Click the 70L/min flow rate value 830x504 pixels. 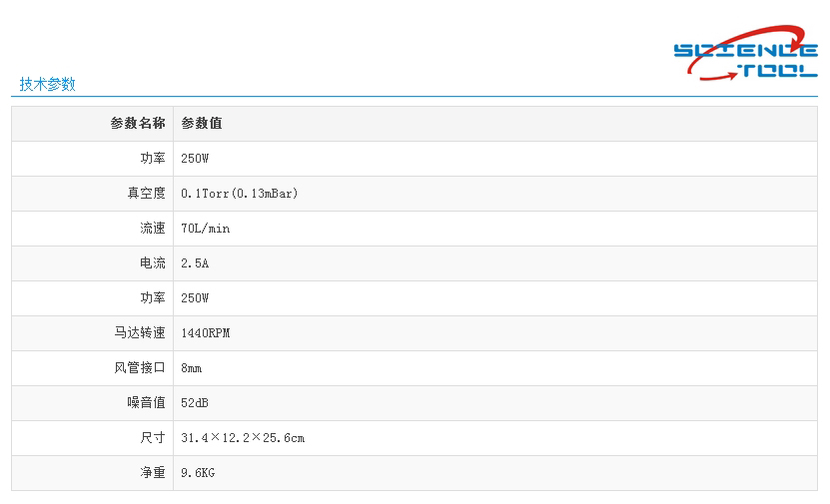(x=206, y=229)
